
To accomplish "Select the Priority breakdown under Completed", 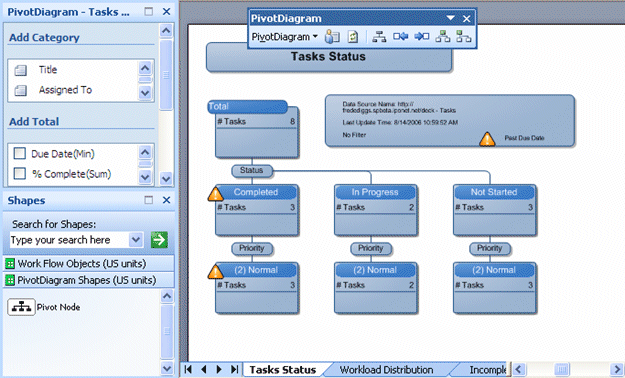I will pos(252,248).
